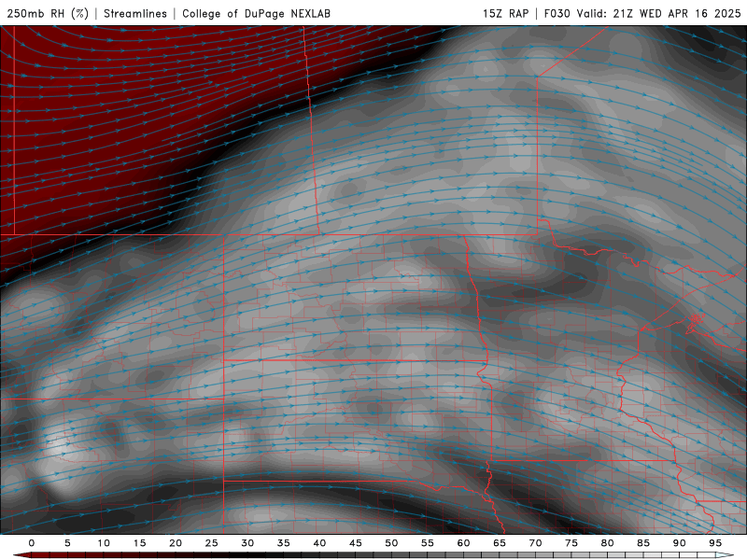Click the colorbar tick label "35"

(x=284, y=543)
